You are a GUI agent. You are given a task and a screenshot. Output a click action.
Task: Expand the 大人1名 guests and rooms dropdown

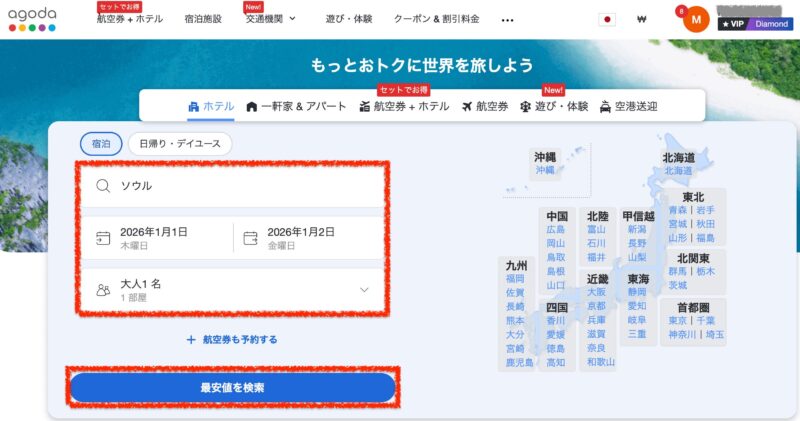click(x=363, y=290)
